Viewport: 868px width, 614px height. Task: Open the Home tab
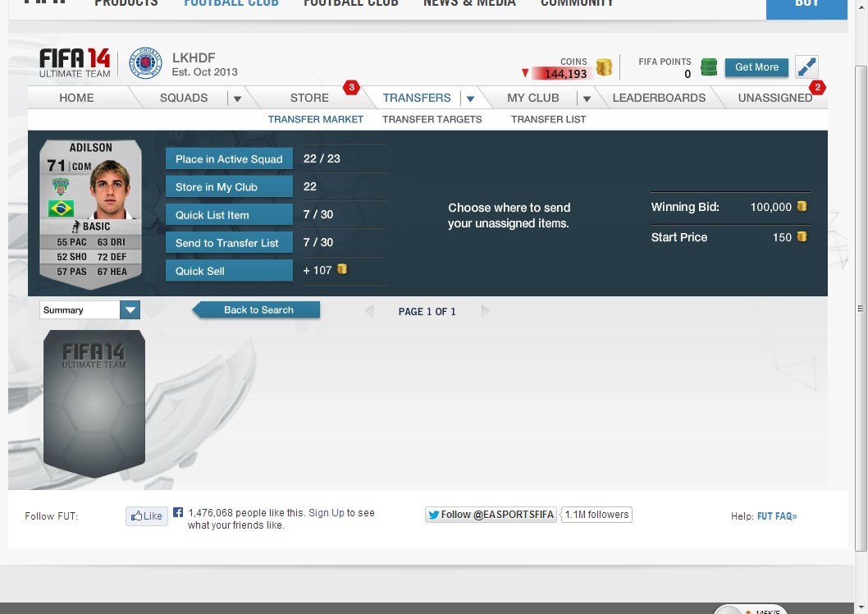[76, 98]
